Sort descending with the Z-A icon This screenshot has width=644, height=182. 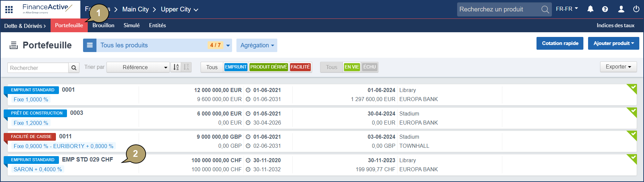[x=186, y=67]
